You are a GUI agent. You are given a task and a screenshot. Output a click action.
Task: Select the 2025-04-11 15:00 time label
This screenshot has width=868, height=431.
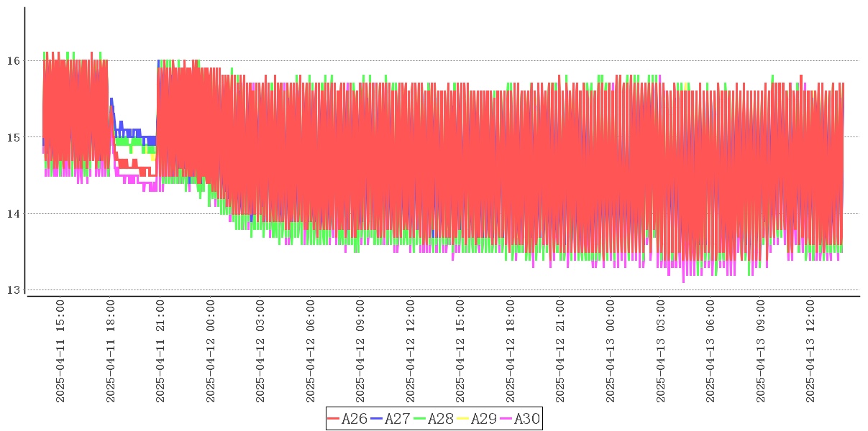click(x=60, y=351)
